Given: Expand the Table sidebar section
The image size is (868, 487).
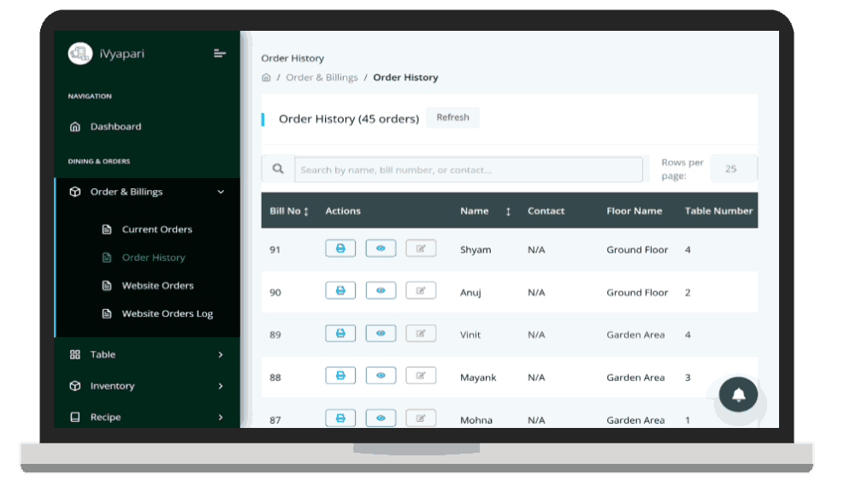Looking at the screenshot, I should click(221, 354).
